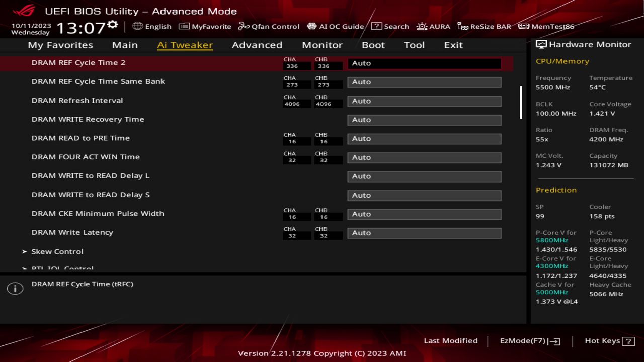Click DRAM WRITE to READ Delay L field
Viewport: 644px width, 362px height.
click(x=424, y=176)
